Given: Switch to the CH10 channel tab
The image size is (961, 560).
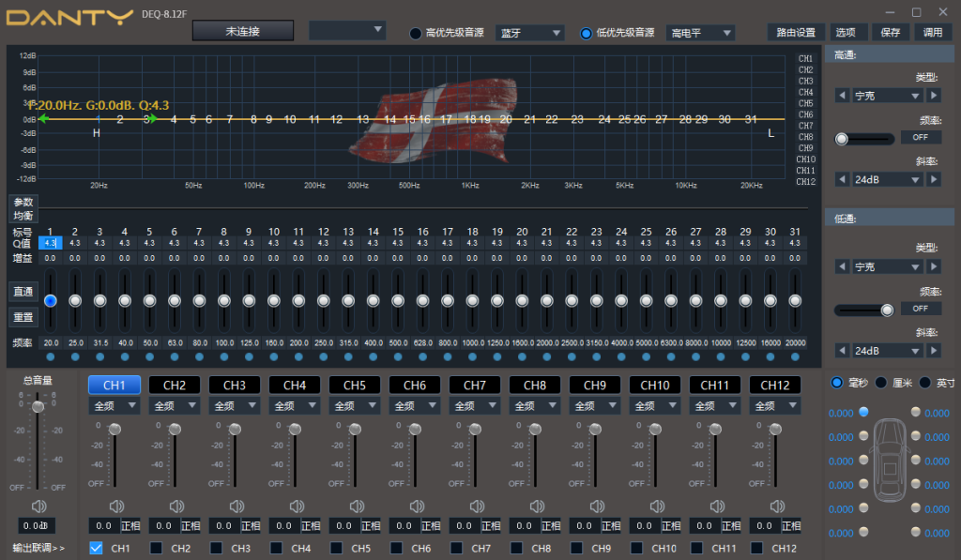Looking at the screenshot, I should 655,385.
